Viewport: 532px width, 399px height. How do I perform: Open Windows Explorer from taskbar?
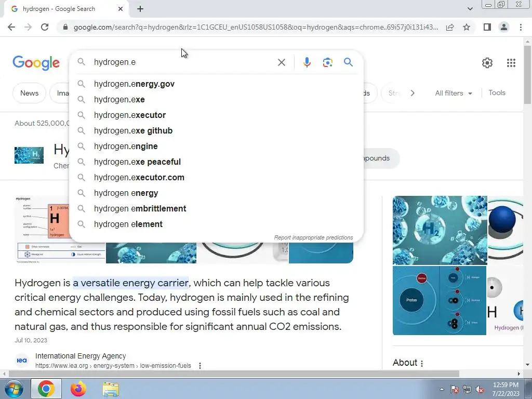[x=111, y=389]
